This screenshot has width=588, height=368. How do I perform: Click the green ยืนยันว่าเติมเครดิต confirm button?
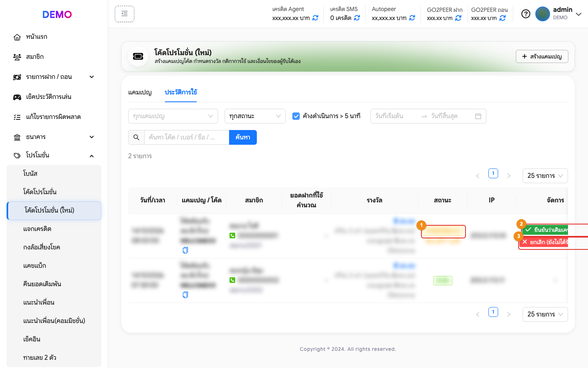pos(545,230)
